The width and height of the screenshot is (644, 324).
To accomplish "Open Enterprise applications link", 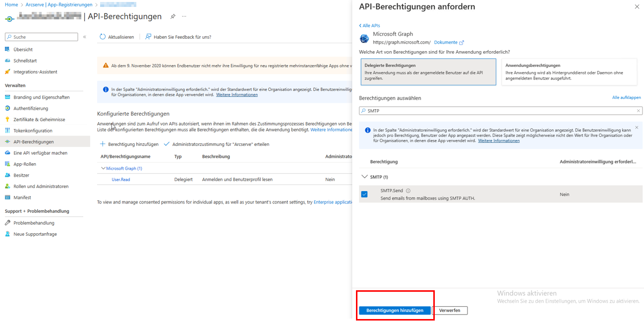I will tap(333, 202).
